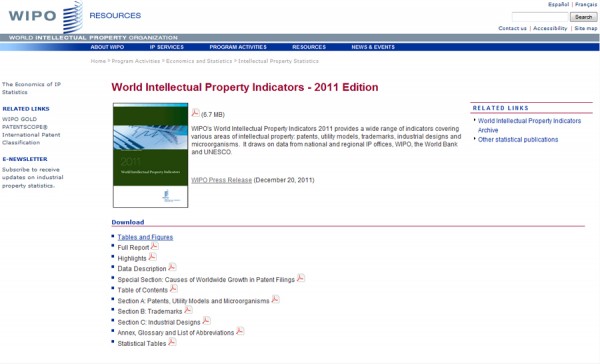Click Section C: Industrial Designs text link
The width and height of the screenshot is (600, 364).
tap(159, 322)
